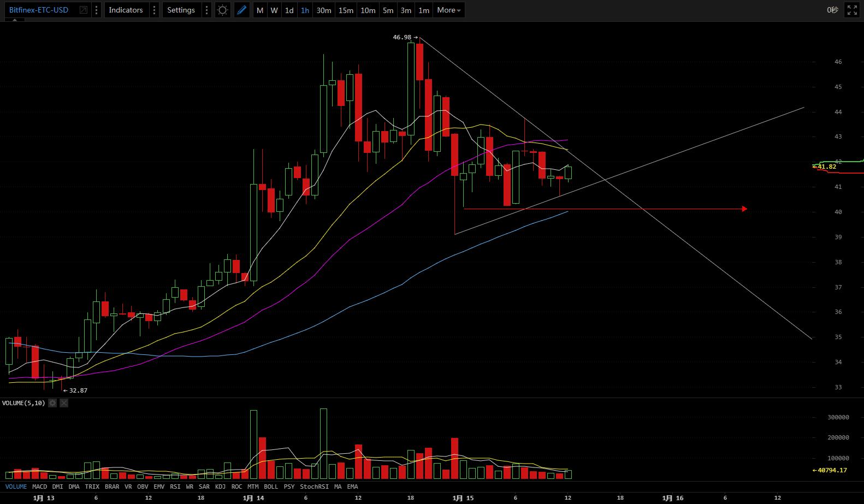The width and height of the screenshot is (864, 504).
Task: Select the MTM indicator tab
Action: [253, 487]
